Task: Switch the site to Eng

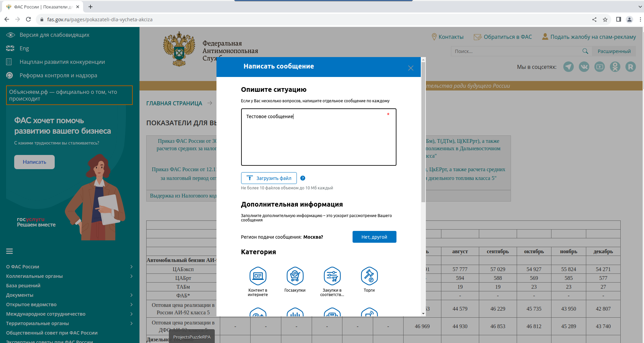Action: tap(24, 48)
